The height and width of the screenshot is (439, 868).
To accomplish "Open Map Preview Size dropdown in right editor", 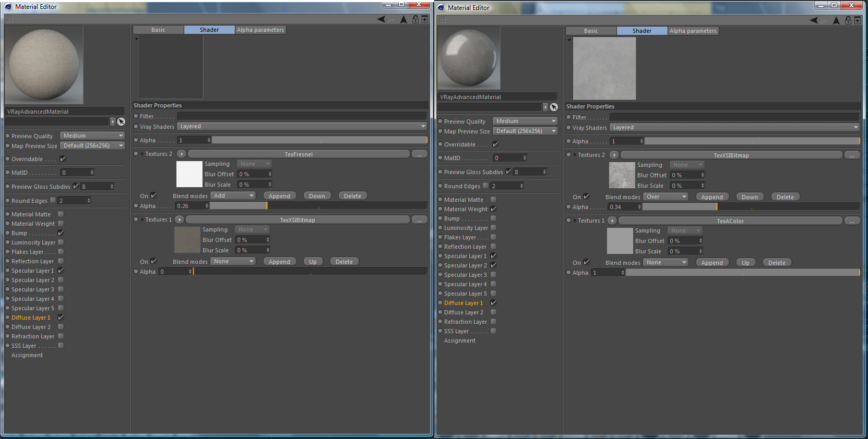I will pos(525,131).
